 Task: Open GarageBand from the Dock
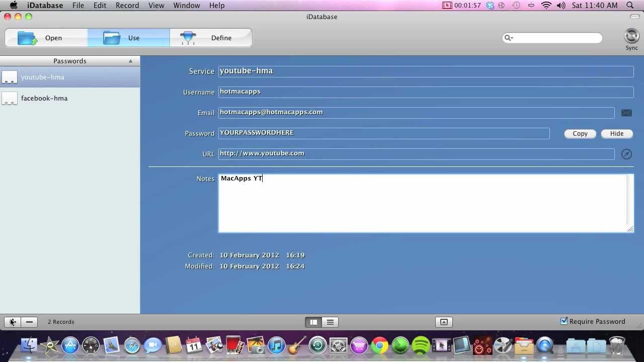pos(297,345)
